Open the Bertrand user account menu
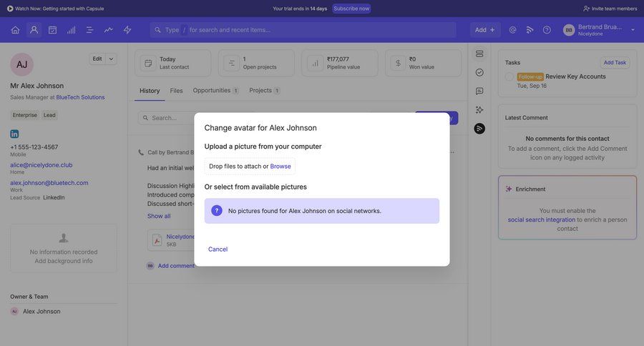 pos(600,30)
